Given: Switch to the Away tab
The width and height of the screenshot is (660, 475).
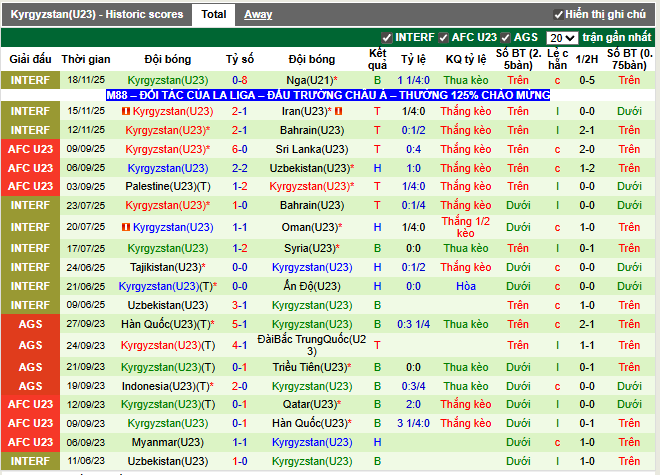Looking at the screenshot, I should pos(258,15).
